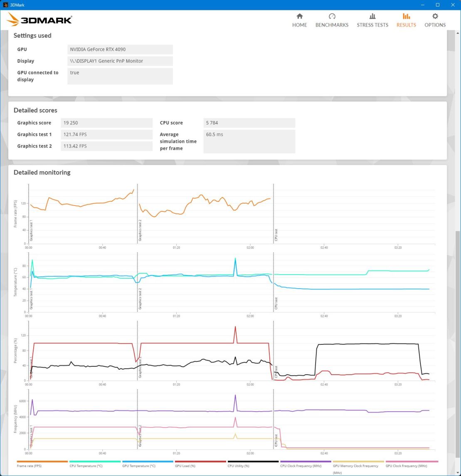Click the 3DMark logo in header
This screenshot has width=461, height=476.
point(39,19)
